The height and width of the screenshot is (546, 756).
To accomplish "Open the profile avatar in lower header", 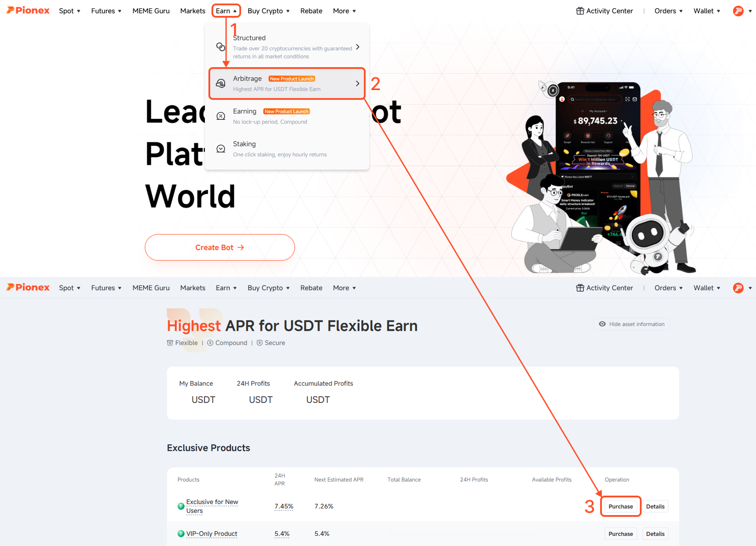I will (738, 288).
